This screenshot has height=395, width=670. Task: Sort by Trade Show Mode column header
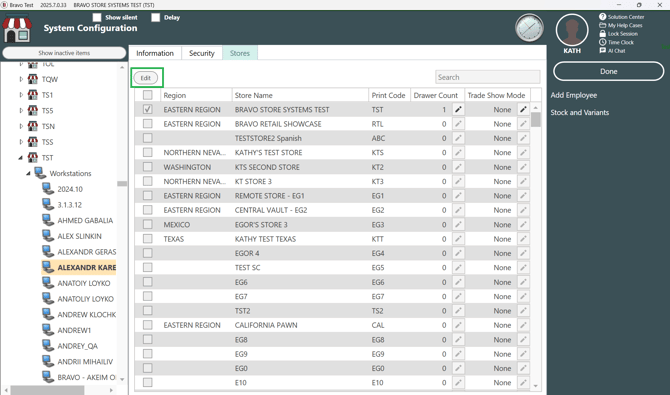point(497,95)
